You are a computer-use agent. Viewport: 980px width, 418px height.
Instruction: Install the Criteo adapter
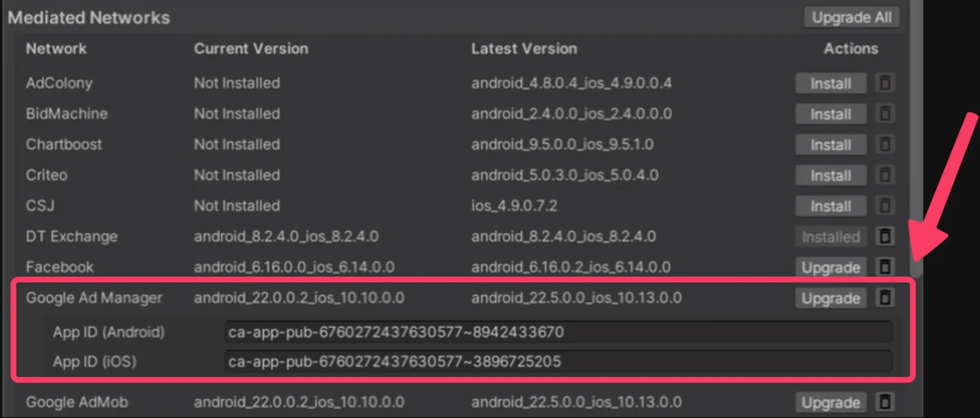pyautogui.click(x=831, y=175)
